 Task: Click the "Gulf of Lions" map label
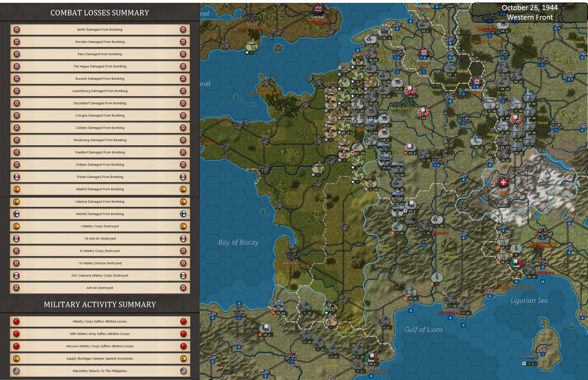[x=423, y=330]
